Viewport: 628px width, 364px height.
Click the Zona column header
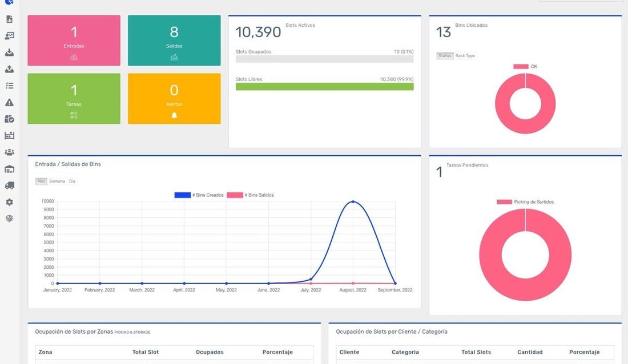pyautogui.click(x=45, y=352)
